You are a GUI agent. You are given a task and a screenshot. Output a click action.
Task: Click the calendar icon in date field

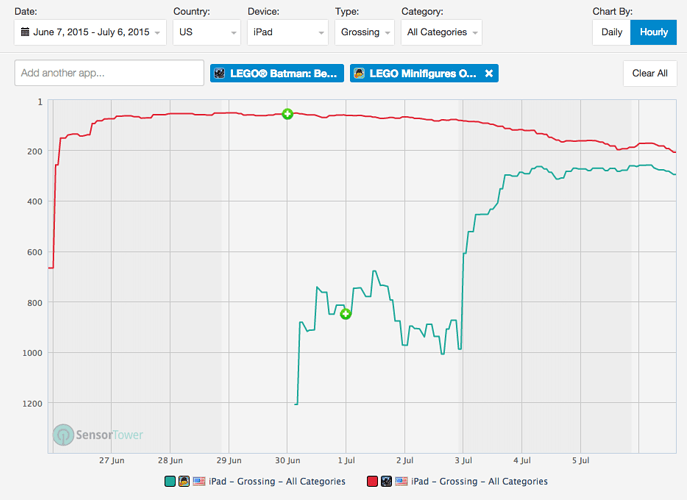click(25, 32)
